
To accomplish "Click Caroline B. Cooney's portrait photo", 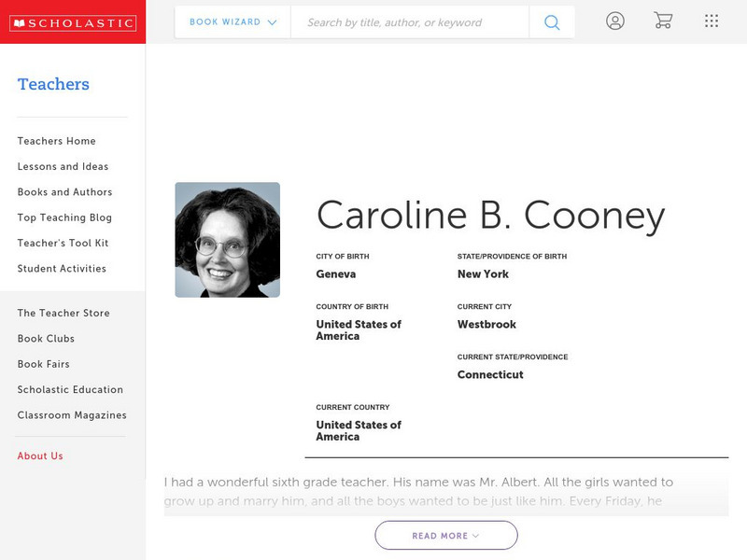I will coord(226,239).
